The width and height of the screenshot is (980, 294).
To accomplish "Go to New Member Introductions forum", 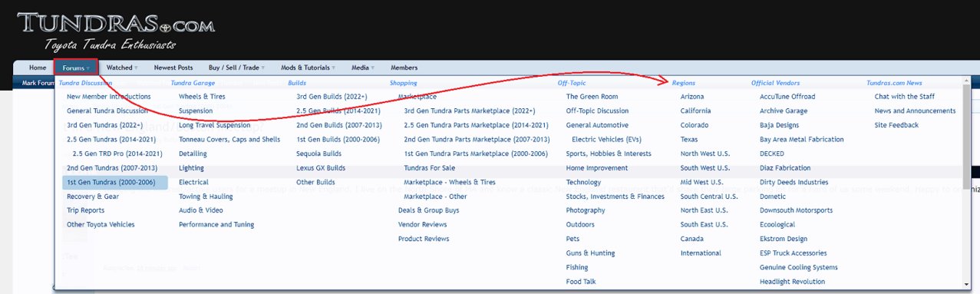I will [109, 97].
